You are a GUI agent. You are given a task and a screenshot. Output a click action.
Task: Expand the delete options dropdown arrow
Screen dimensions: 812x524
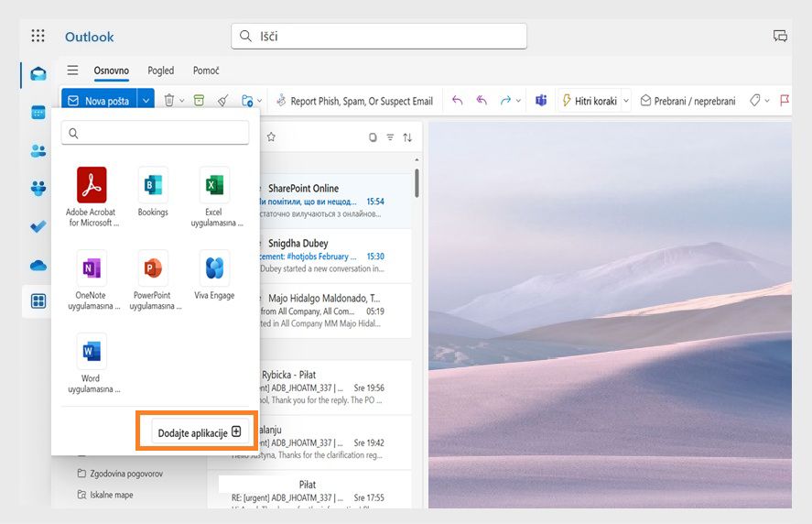[182, 101]
